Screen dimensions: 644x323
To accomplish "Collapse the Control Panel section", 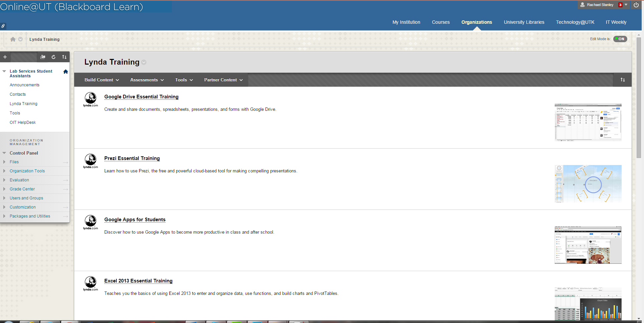I will pyautogui.click(x=4, y=153).
